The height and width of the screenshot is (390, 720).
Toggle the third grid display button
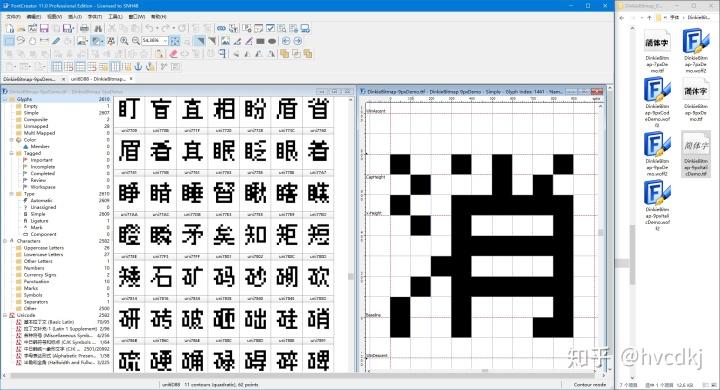click(80, 67)
